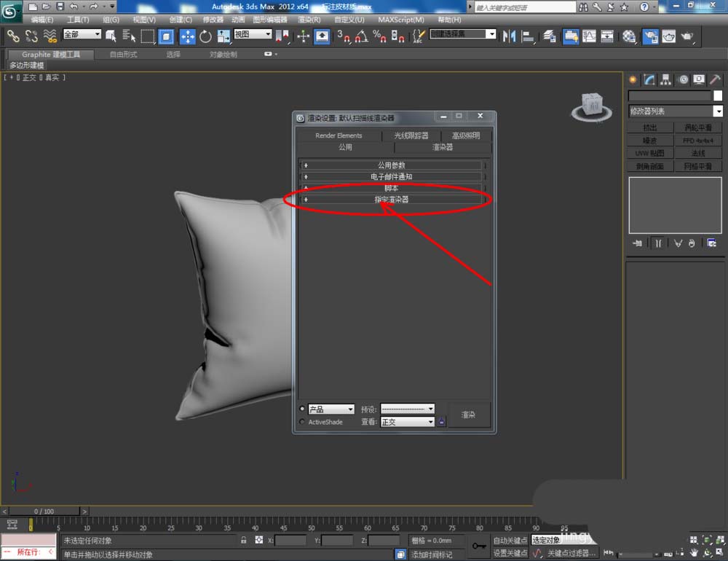728x561 pixels.
Task: Open the 编辑(E) menu
Action: [41, 20]
